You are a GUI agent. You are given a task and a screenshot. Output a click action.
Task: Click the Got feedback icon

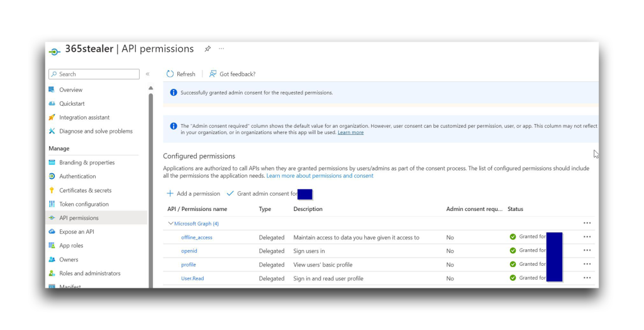tap(213, 74)
